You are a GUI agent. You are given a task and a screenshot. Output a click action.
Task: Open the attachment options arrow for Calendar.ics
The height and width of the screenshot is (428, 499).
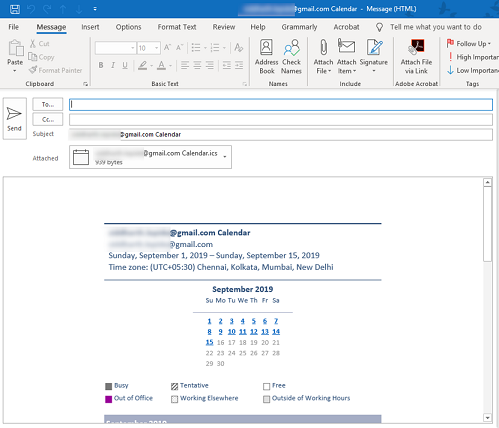225,157
